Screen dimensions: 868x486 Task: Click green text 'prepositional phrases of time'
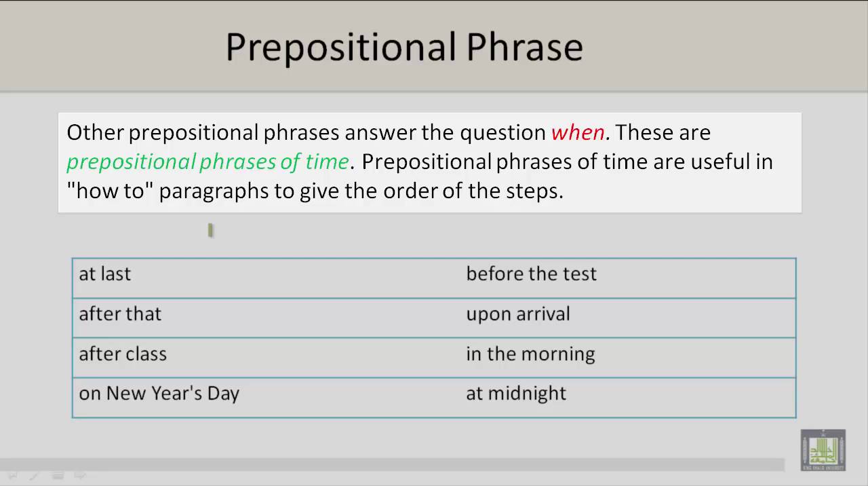pyautogui.click(x=208, y=162)
